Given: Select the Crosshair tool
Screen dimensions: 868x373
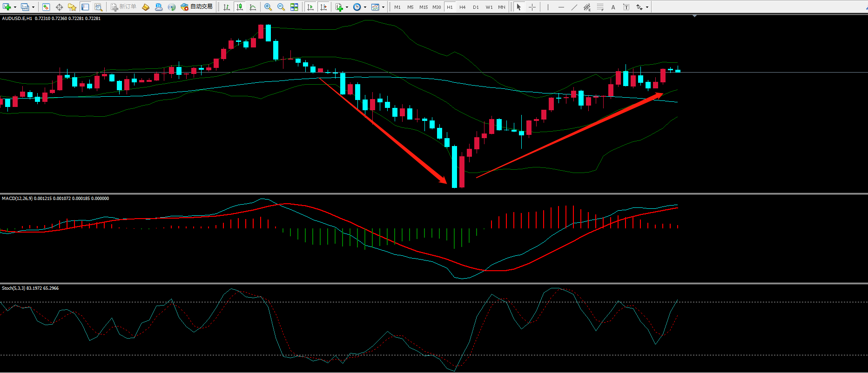Looking at the screenshot, I should click(x=532, y=7).
